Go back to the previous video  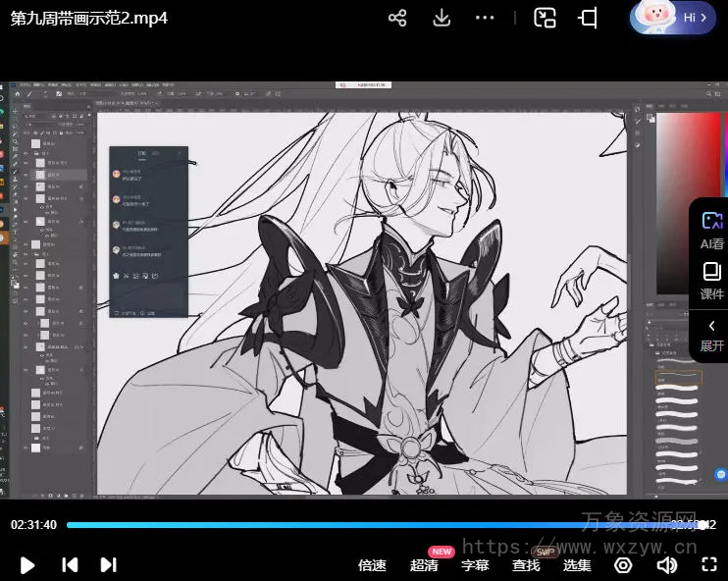(x=70, y=564)
